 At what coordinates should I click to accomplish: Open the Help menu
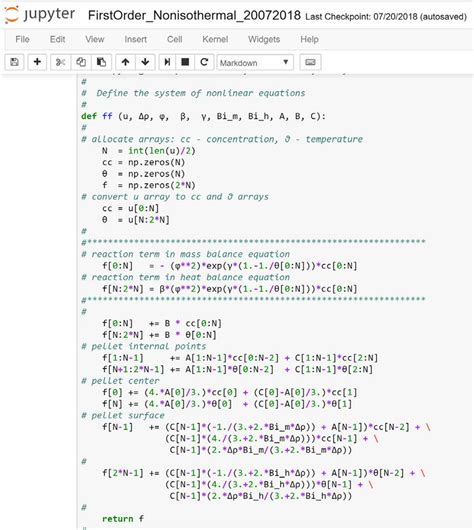click(x=309, y=39)
